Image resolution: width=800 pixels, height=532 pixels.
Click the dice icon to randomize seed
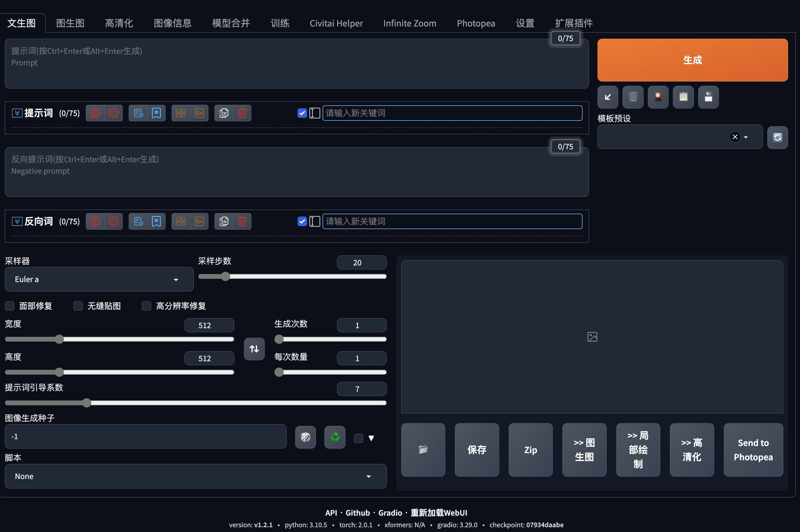305,437
